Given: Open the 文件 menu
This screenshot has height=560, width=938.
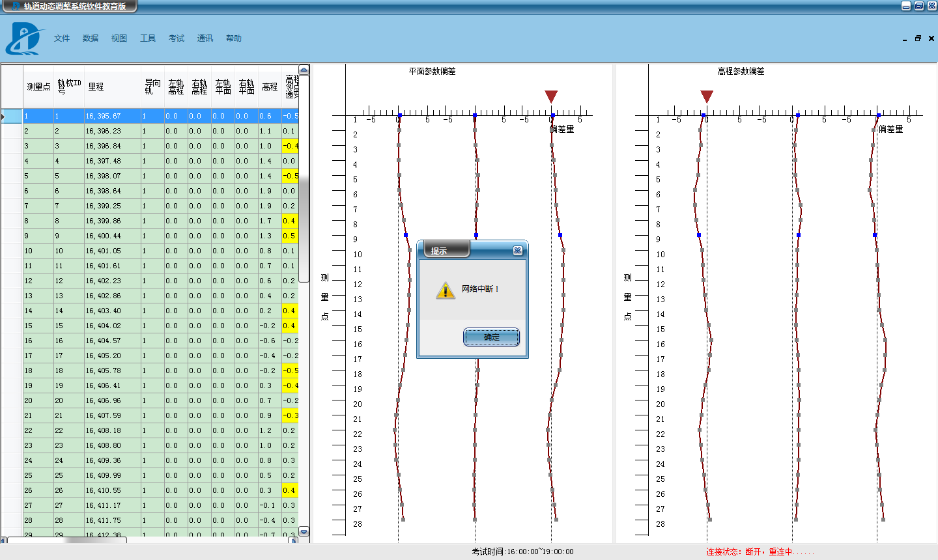Looking at the screenshot, I should click(x=62, y=38).
